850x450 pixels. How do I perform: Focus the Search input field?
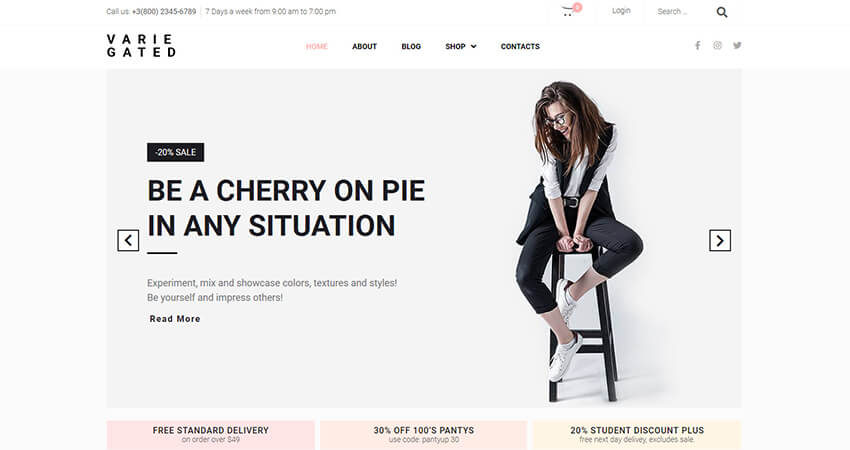point(683,11)
